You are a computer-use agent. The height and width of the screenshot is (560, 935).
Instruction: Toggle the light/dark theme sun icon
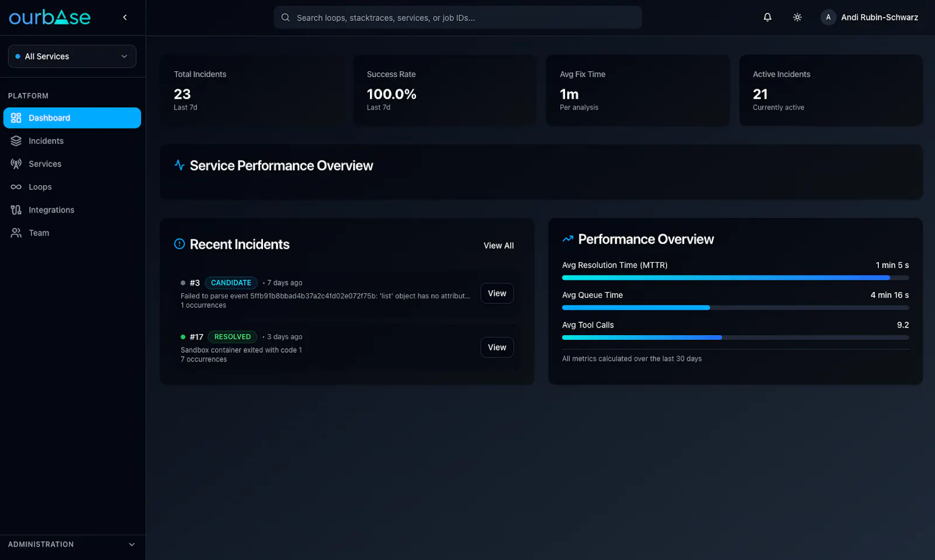tap(797, 18)
